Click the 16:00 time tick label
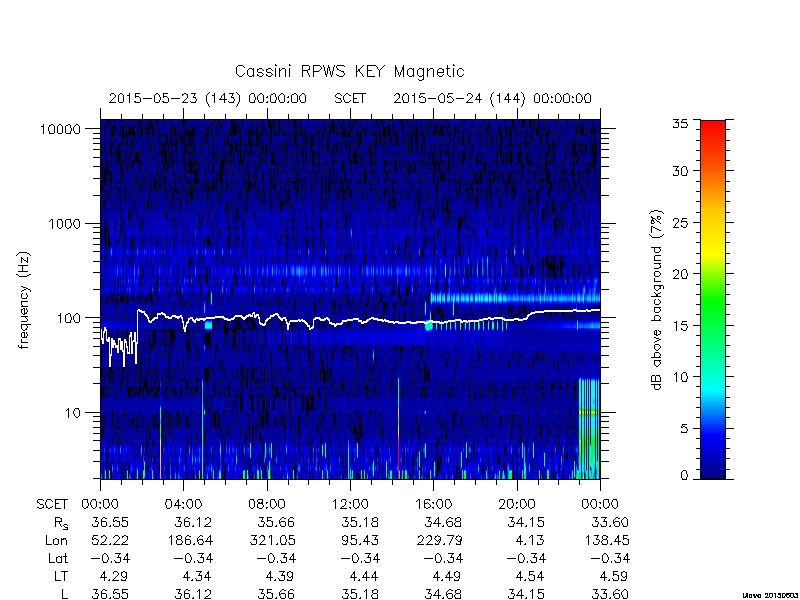 (x=433, y=505)
